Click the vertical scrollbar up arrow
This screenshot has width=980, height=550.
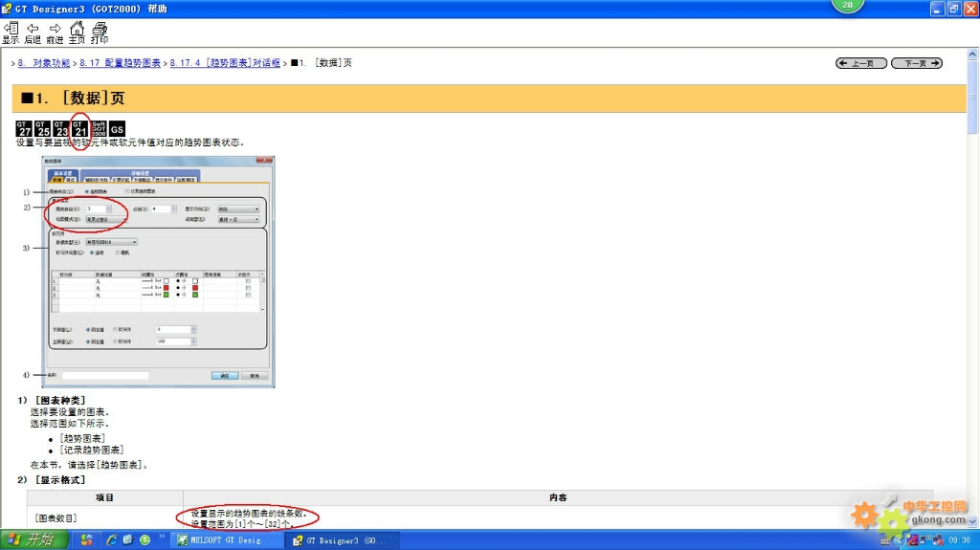point(972,54)
